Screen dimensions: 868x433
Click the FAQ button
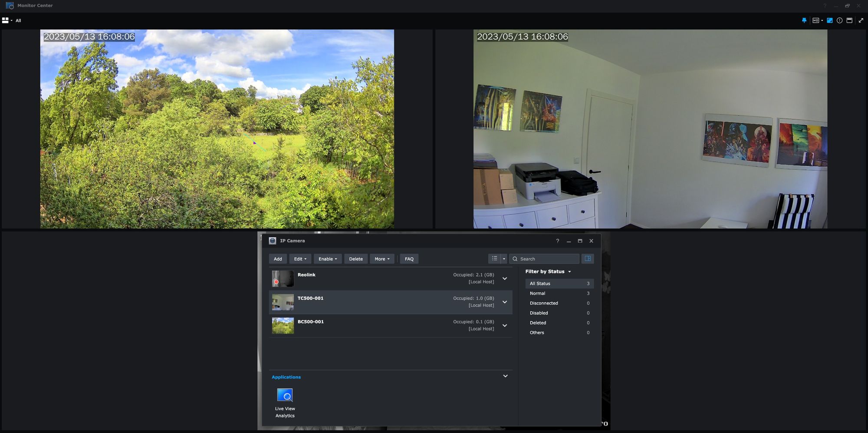pyautogui.click(x=409, y=259)
